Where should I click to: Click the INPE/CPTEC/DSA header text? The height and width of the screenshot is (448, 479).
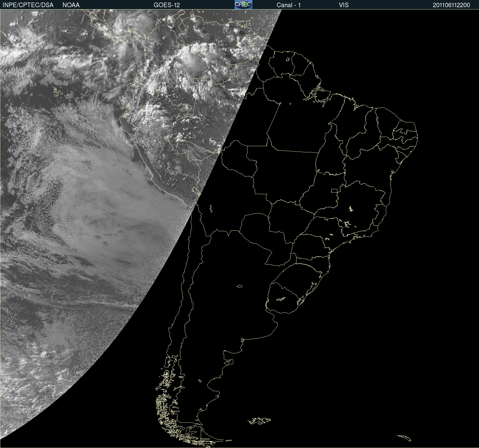pyautogui.click(x=28, y=5)
